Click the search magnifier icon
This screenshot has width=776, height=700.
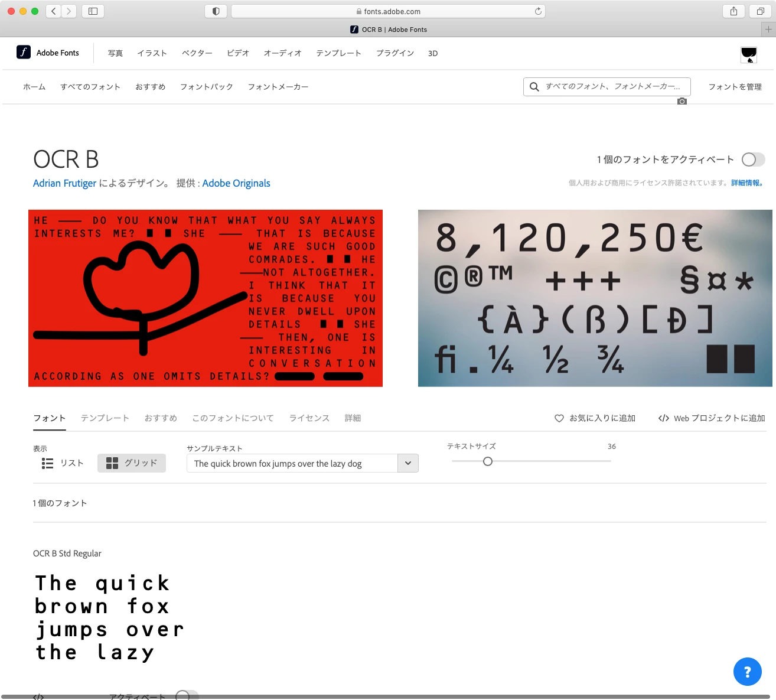[534, 87]
